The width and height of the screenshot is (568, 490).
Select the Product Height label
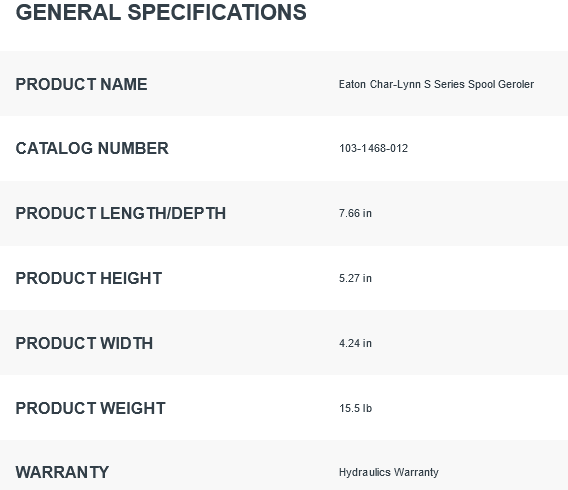point(89,278)
